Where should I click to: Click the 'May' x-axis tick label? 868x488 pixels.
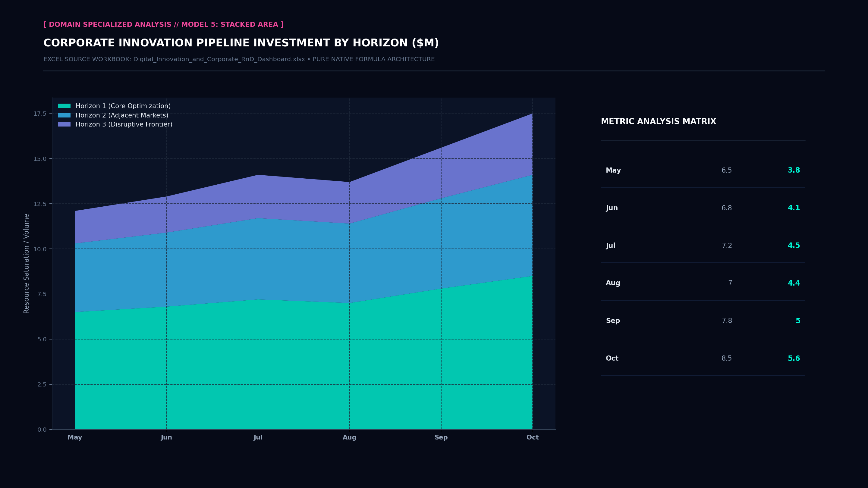(x=75, y=437)
